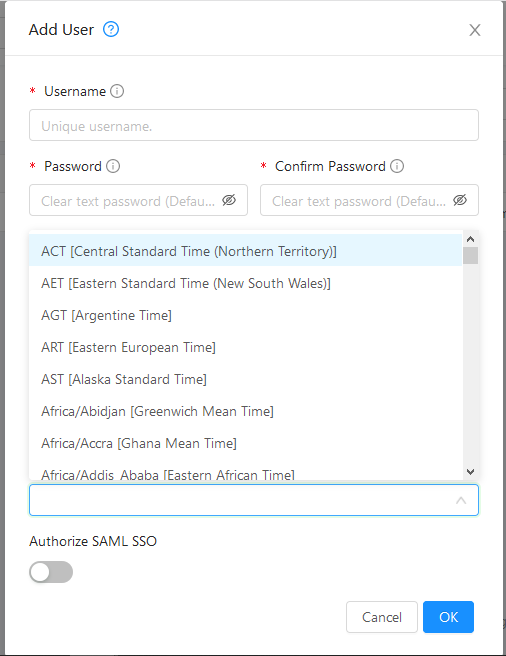Open the Add User help icon

click(x=111, y=30)
